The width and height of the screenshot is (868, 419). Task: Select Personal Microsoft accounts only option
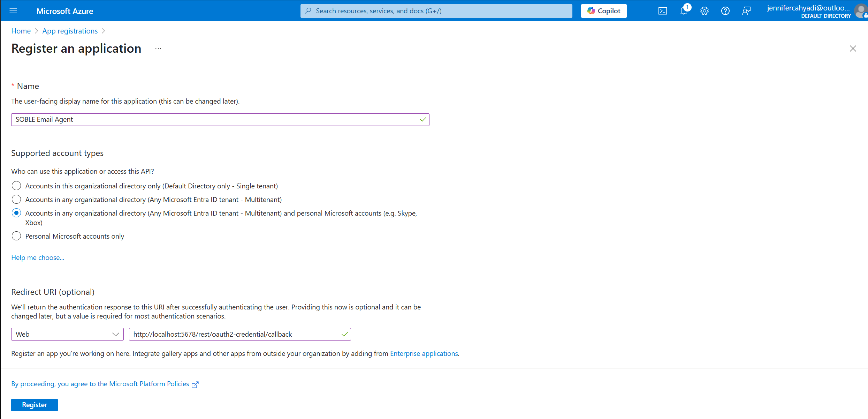[x=16, y=236]
